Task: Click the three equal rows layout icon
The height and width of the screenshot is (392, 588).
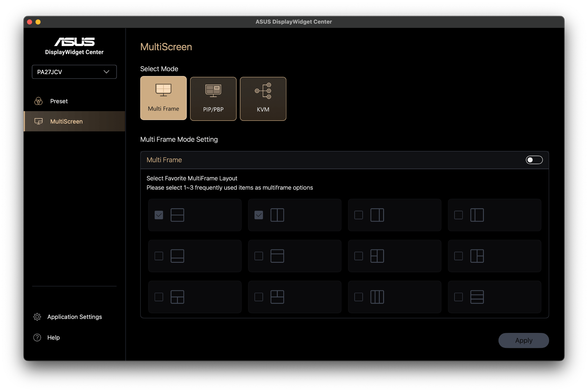Action: [x=477, y=297]
